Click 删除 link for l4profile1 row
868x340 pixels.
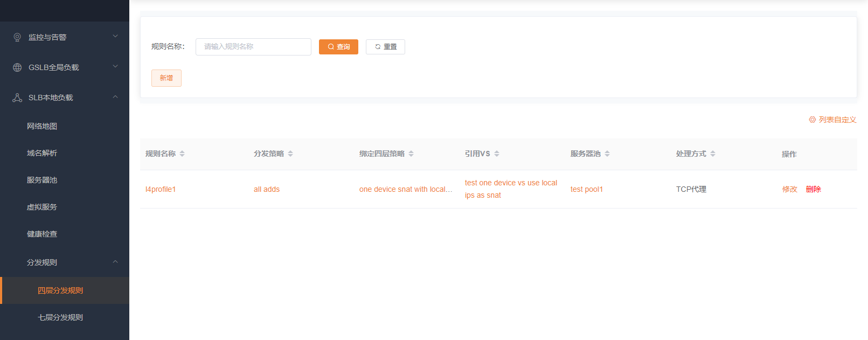coord(813,189)
